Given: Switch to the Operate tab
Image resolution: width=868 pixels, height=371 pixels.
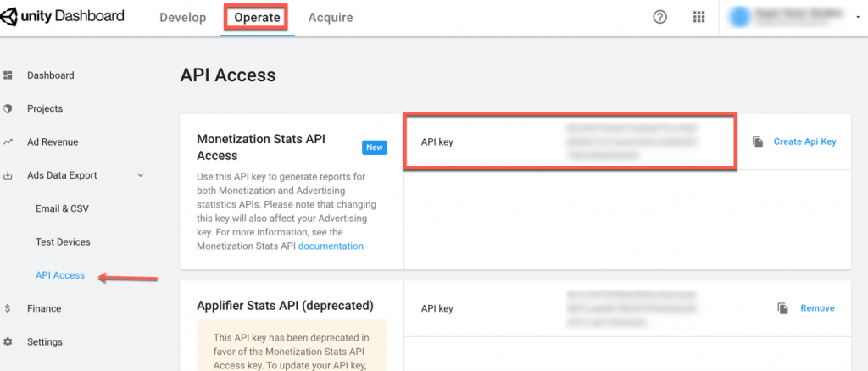Looking at the screenshot, I should coord(257,18).
